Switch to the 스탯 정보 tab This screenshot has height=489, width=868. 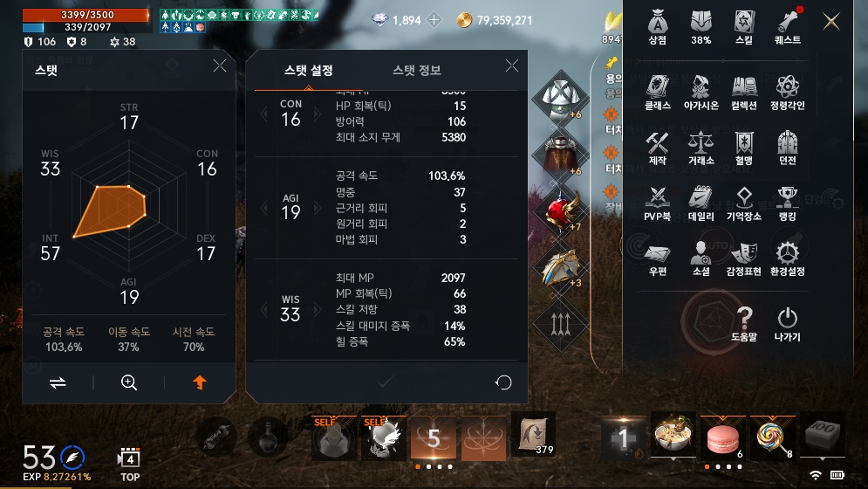pos(416,71)
